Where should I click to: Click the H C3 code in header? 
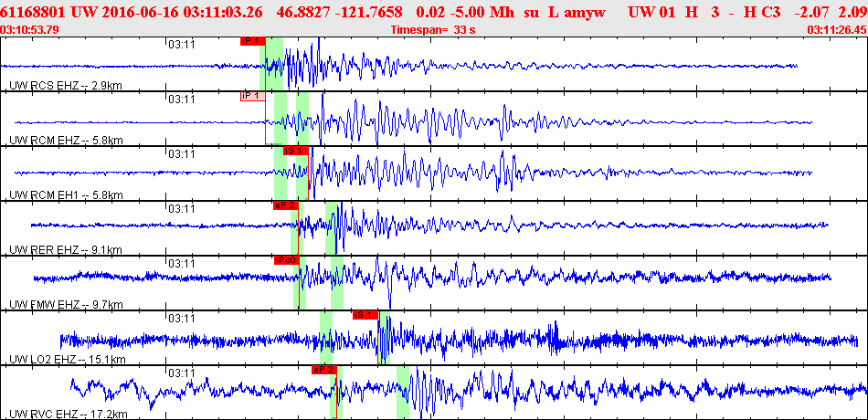tap(763, 12)
